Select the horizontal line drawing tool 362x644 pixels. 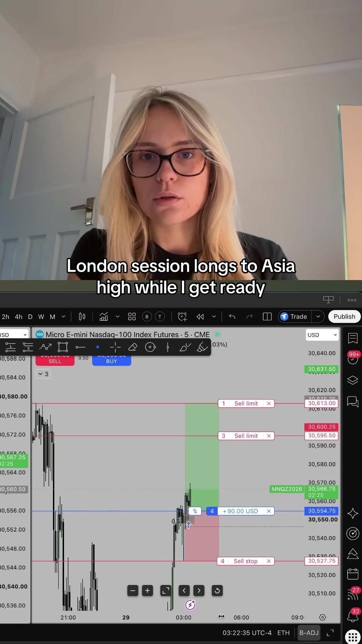tap(80, 347)
